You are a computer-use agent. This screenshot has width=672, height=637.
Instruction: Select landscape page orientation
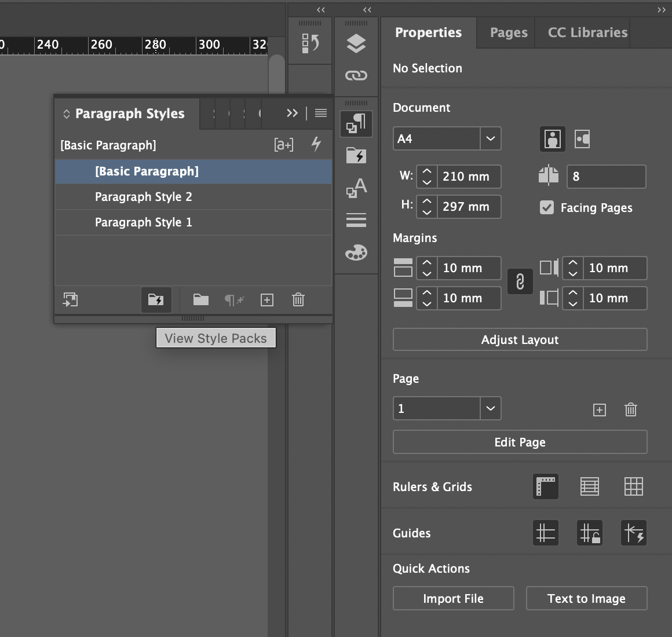(582, 139)
